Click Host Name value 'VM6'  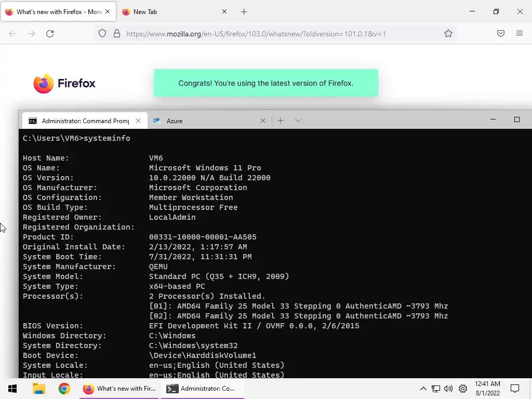(156, 158)
